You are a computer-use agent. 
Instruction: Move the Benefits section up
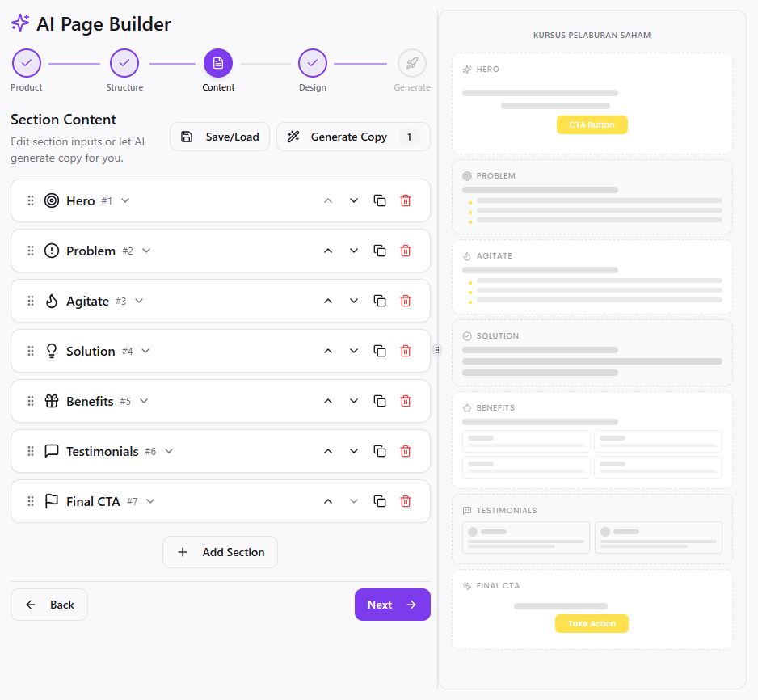click(x=328, y=401)
